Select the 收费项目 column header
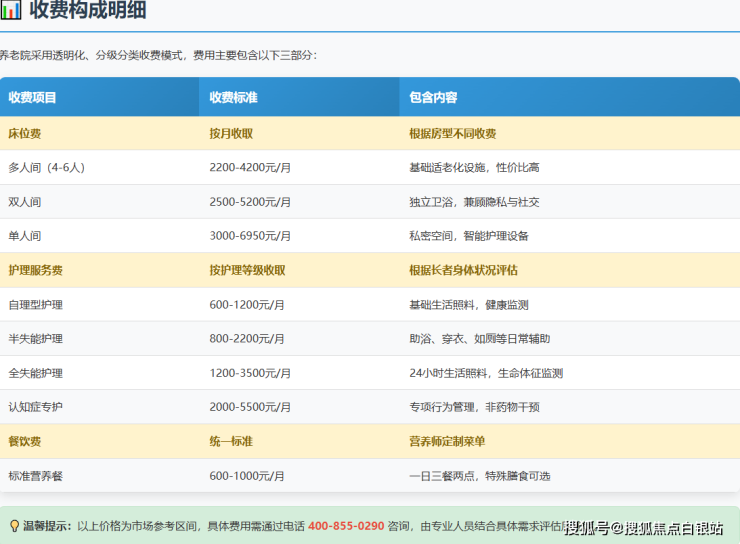This screenshot has height=544, width=740. (x=33, y=98)
